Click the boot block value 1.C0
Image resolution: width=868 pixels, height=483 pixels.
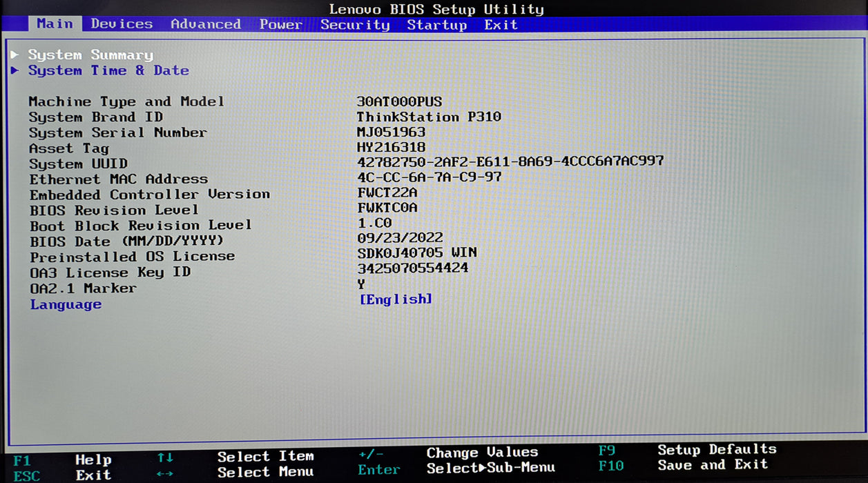(x=375, y=223)
